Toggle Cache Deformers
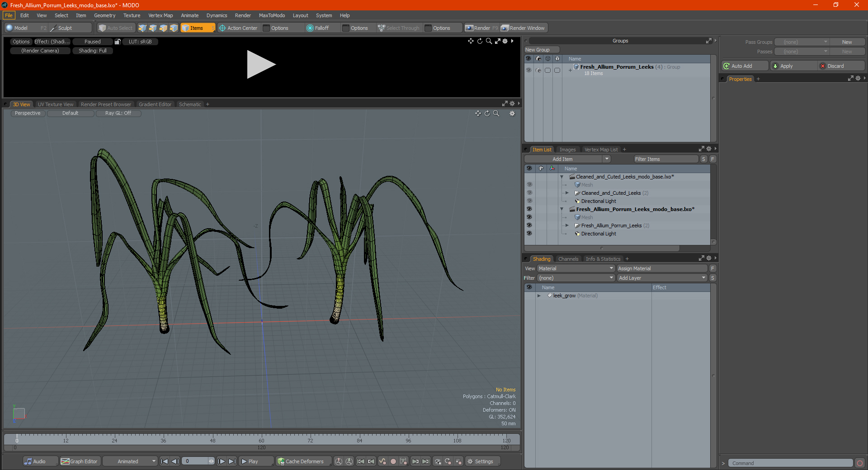Screen dimensions: 868x470 (x=304, y=461)
